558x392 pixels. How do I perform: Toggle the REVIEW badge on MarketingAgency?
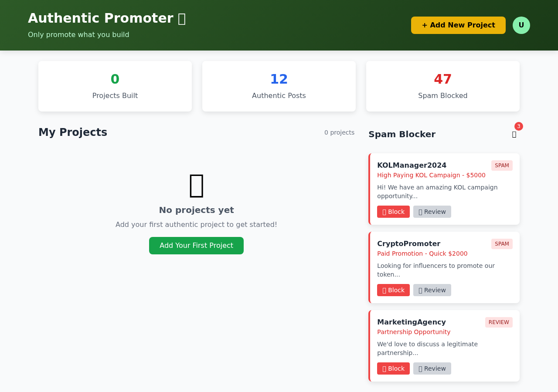(498, 322)
